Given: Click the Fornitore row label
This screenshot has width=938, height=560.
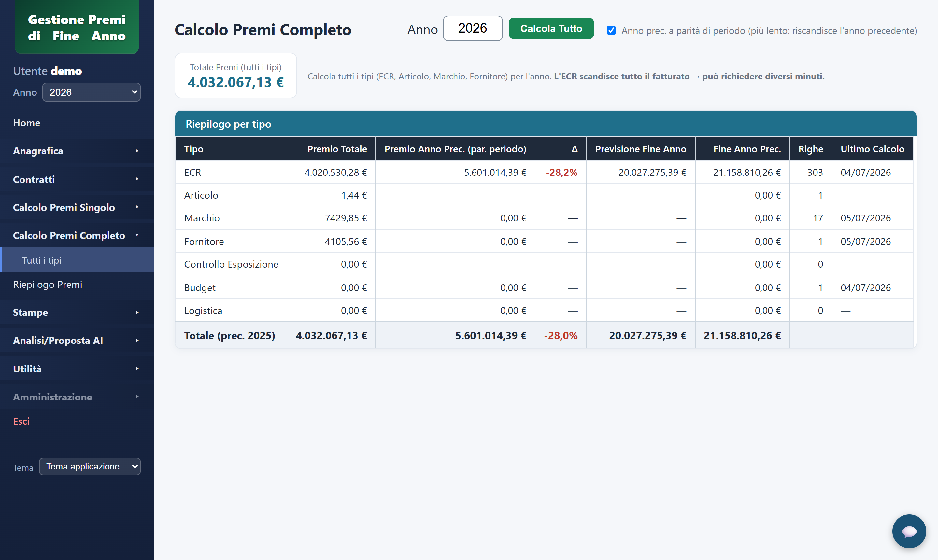Looking at the screenshot, I should (204, 242).
